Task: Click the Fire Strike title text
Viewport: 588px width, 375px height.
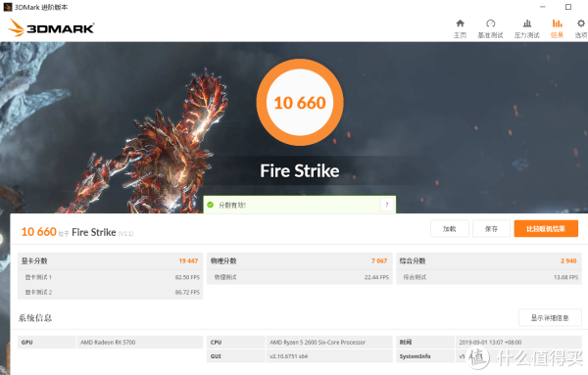Action: click(x=300, y=170)
